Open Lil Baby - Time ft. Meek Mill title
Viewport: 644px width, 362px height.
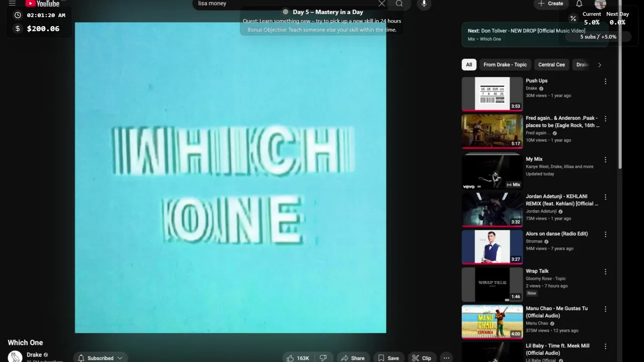click(x=557, y=349)
